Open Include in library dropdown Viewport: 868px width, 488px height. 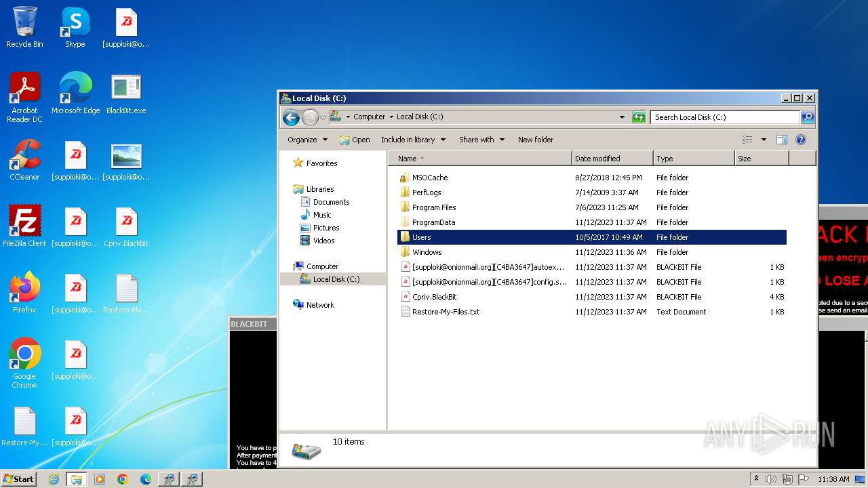[413, 140]
